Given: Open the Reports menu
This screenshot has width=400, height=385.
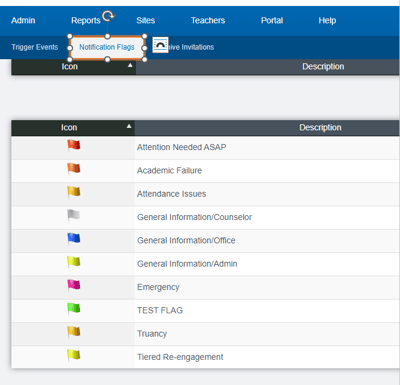Looking at the screenshot, I should 86,21.
